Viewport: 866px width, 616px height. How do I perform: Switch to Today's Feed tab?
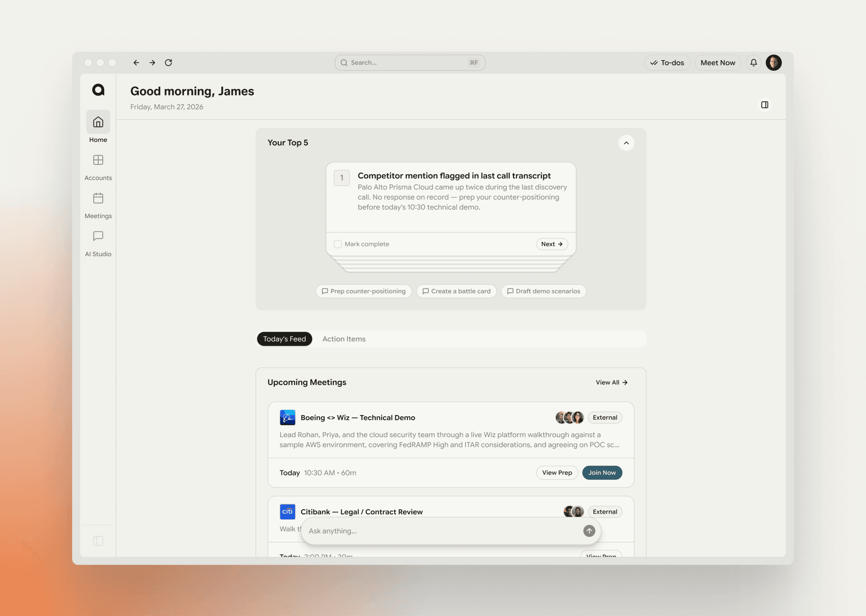coord(285,339)
